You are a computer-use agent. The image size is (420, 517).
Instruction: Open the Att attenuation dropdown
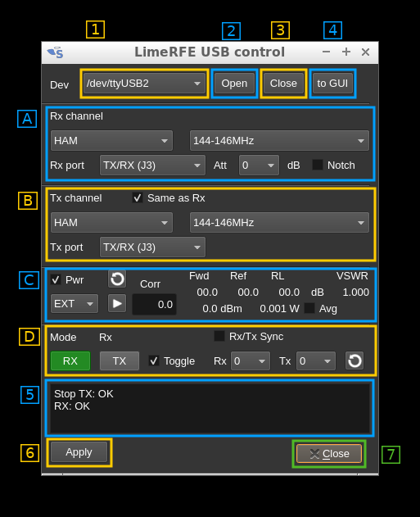(x=259, y=166)
